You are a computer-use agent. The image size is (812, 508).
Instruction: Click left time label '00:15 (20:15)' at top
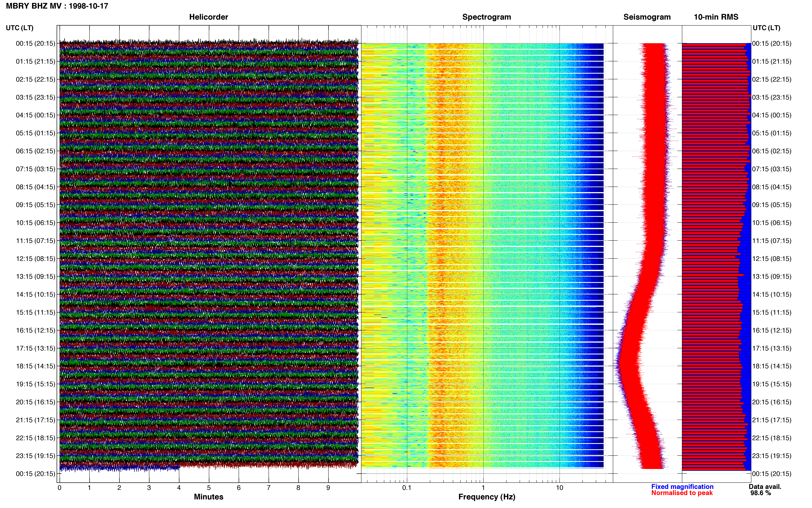pyautogui.click(x=36, y=43)
